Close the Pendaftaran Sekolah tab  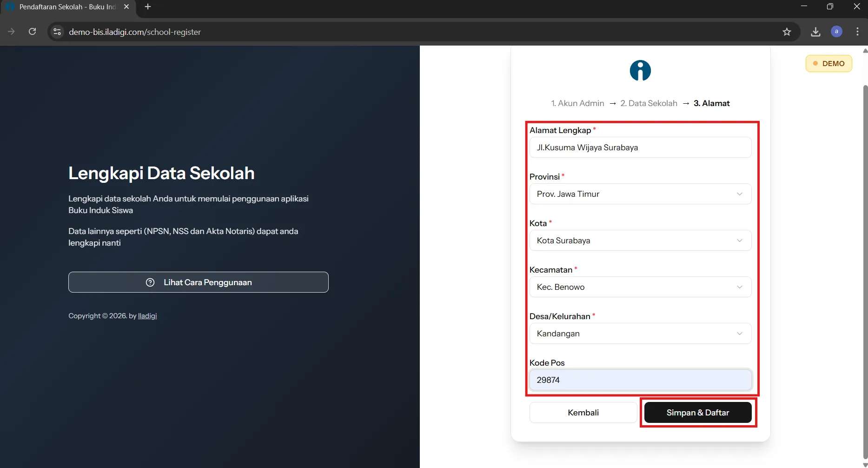126,7
